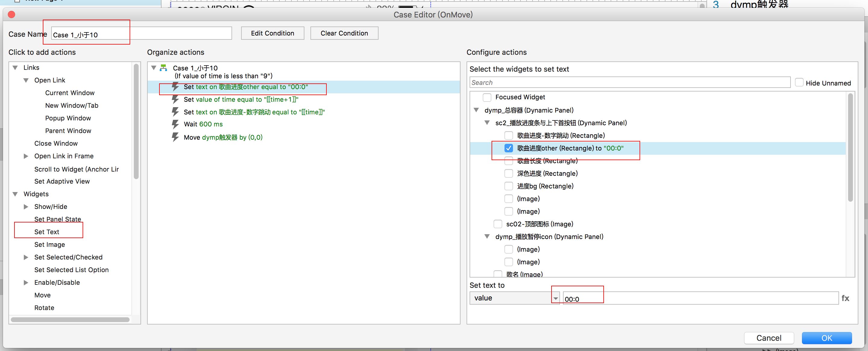This screenshot has width=868, height=351.
Task: Click the widget Search field
Action: click(629, 83)
